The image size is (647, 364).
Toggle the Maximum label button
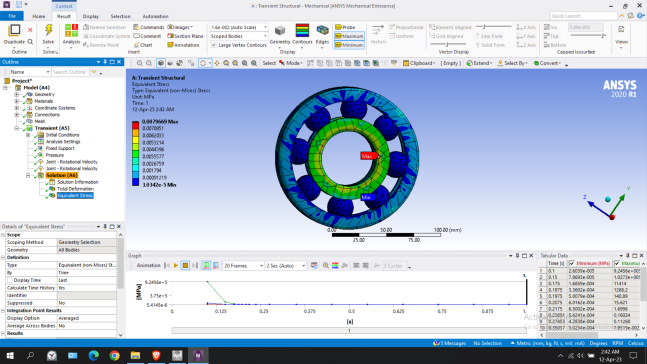349,36
